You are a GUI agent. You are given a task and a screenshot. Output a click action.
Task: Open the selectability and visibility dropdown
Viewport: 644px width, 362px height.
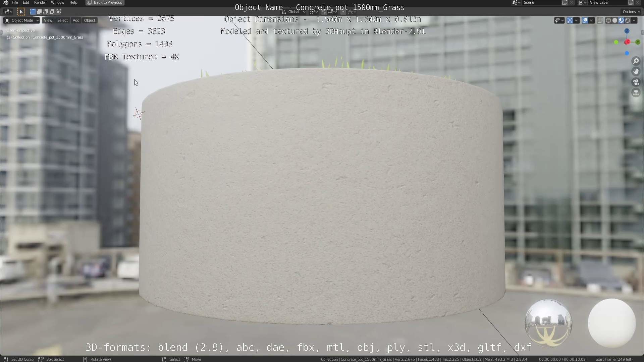(x=559, y=20)
